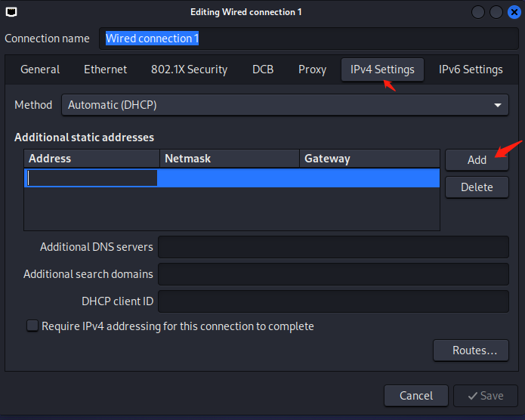Open the IPv6 Settings tab
The height and width of the screenshot is (420, 525).
[x=471, y=69]
